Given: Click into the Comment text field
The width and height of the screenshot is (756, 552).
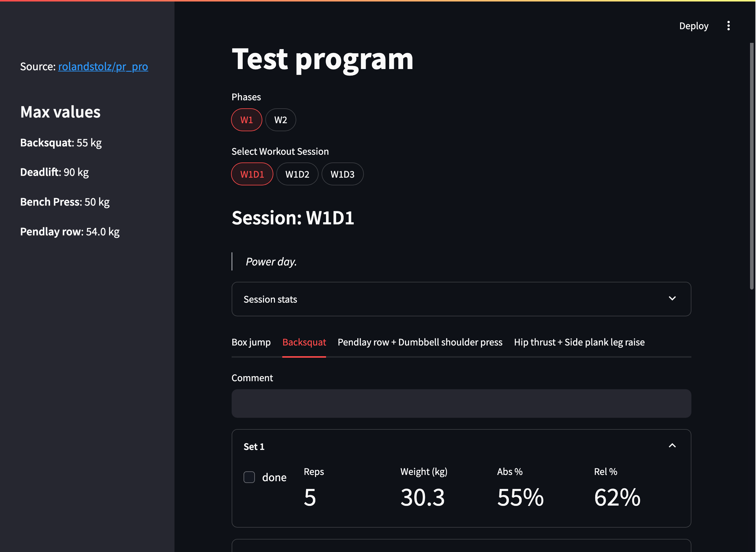Looking at the screenshot, I should point(461,403).
